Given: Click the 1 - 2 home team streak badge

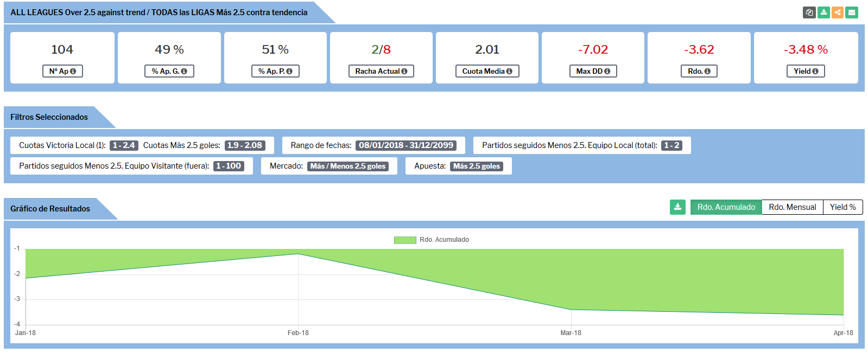Looking at the screenshot, I should [x=671, y=145].
